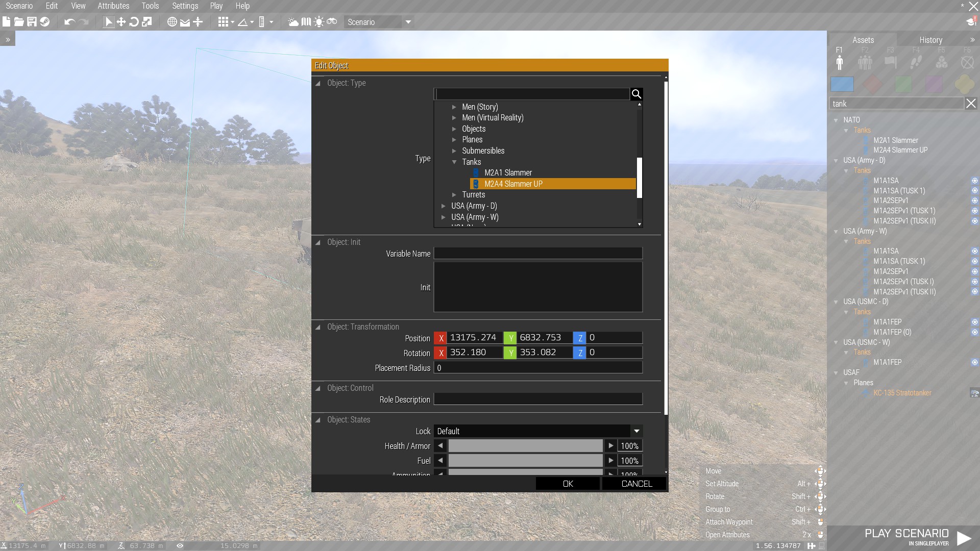Open the binoculars vision mode icon
This screenshot has width=980, height=551.
332,22
